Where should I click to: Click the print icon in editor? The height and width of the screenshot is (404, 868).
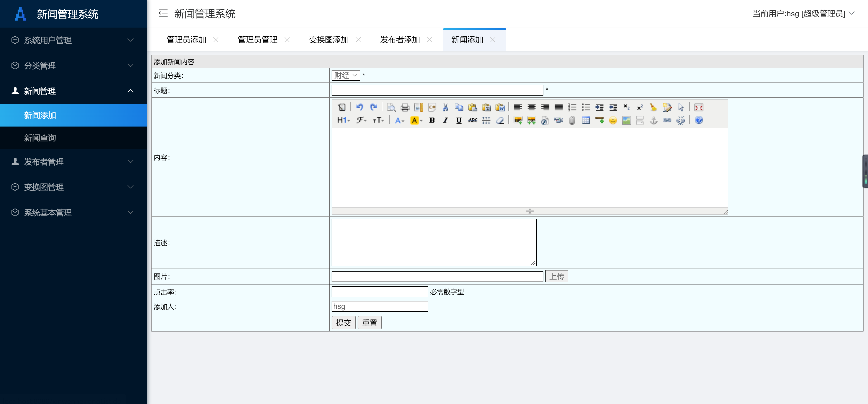pyautogui.click(x=405, y=107)
